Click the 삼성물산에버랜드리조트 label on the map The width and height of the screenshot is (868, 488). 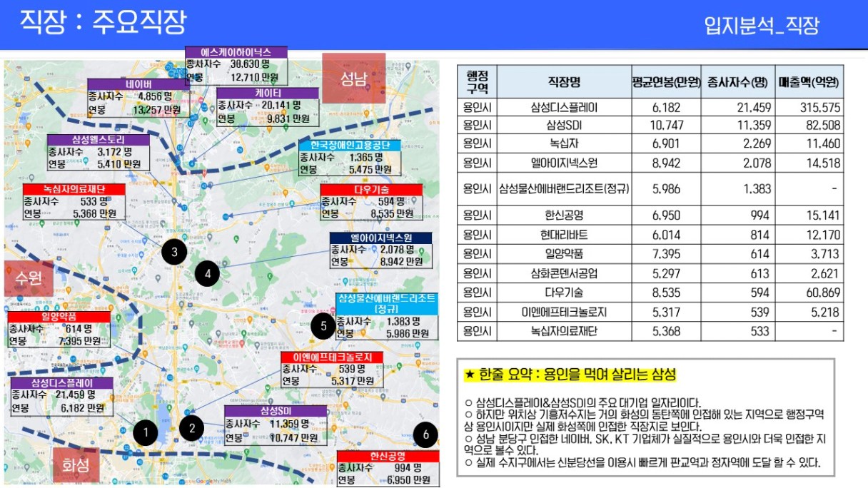point(387,303)
